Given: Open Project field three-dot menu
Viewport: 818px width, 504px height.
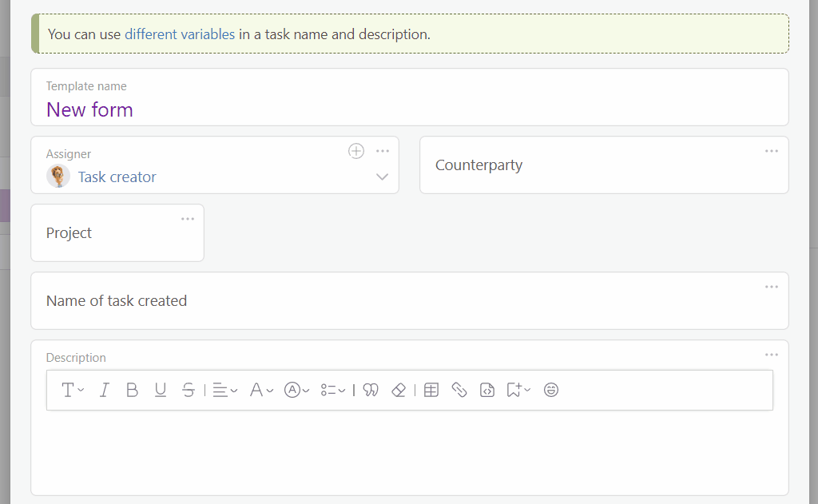Looking at the screenshot, I should 188,219.
